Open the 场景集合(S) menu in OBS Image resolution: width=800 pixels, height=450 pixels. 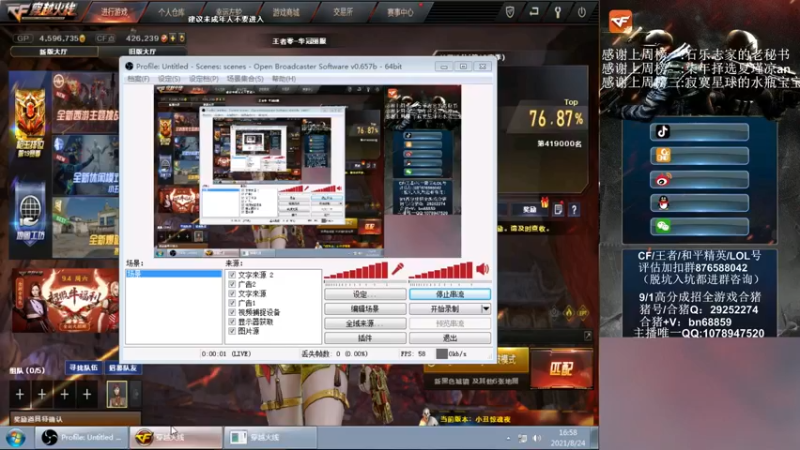[245, 79]
